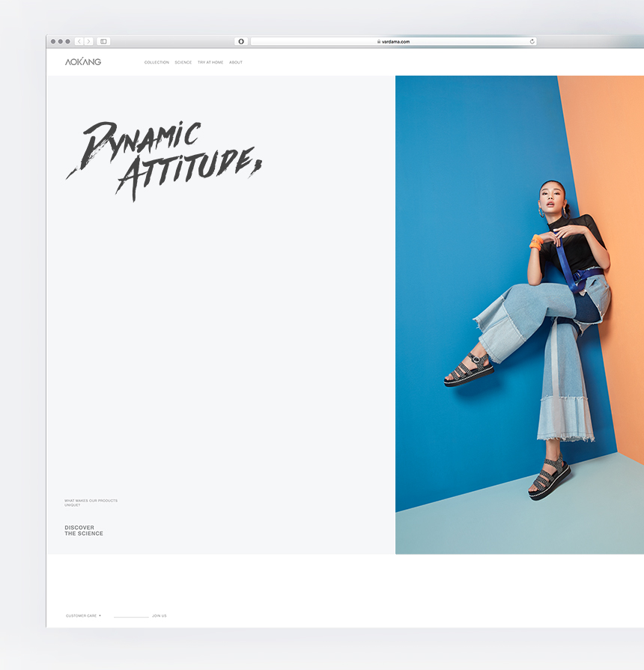The image size is (644, 670).
Task: Open the Collection menu item
Action: pos(157,62)
